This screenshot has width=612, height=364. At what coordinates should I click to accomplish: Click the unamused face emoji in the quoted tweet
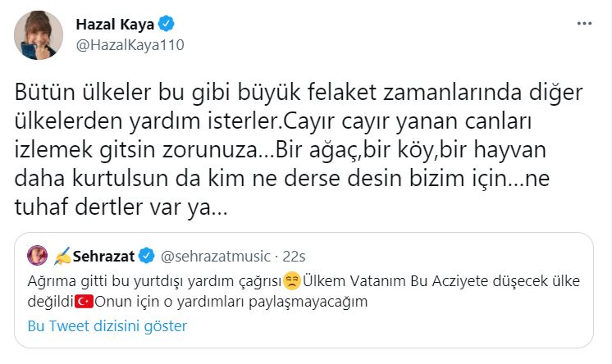click(291, 281)
